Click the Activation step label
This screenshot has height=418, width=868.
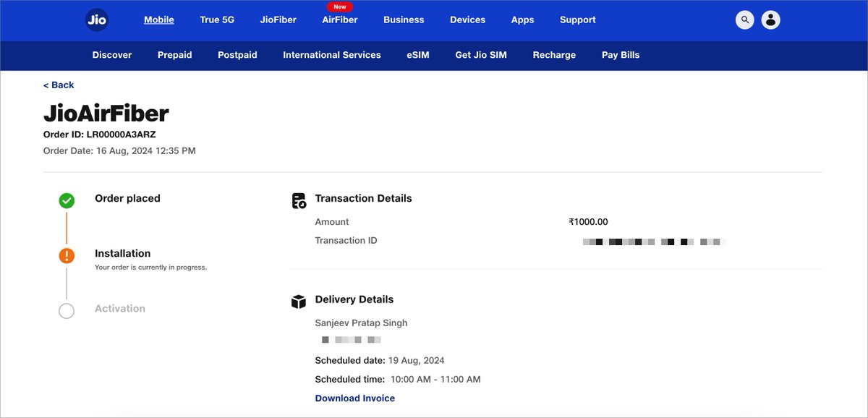(x=120, y=309)
